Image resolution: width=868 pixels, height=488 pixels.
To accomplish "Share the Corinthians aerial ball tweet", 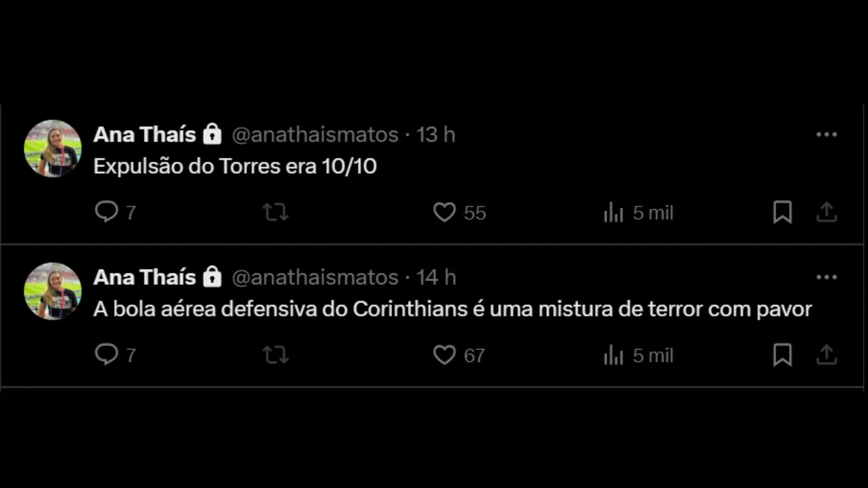I will [826, 355].
